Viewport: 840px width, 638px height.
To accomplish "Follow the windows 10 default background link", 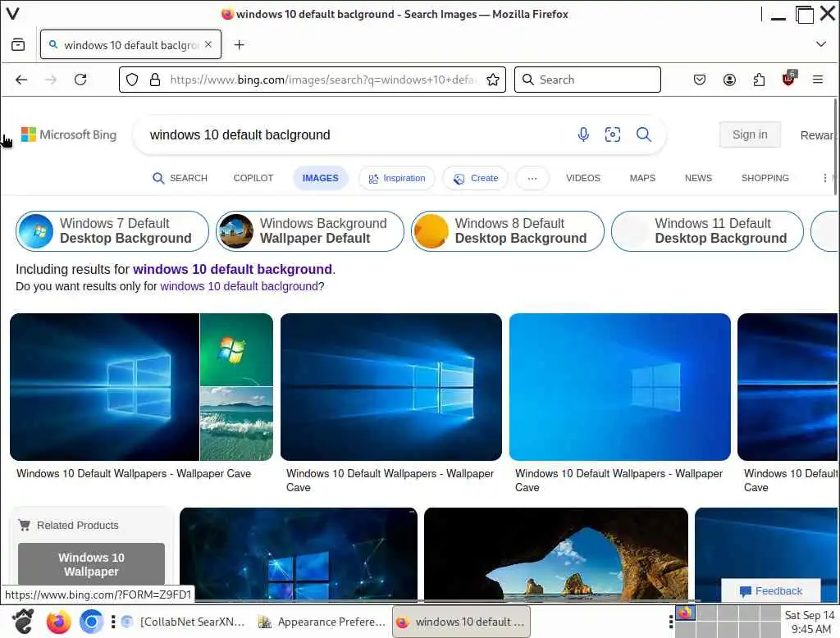I will (232, 269).
